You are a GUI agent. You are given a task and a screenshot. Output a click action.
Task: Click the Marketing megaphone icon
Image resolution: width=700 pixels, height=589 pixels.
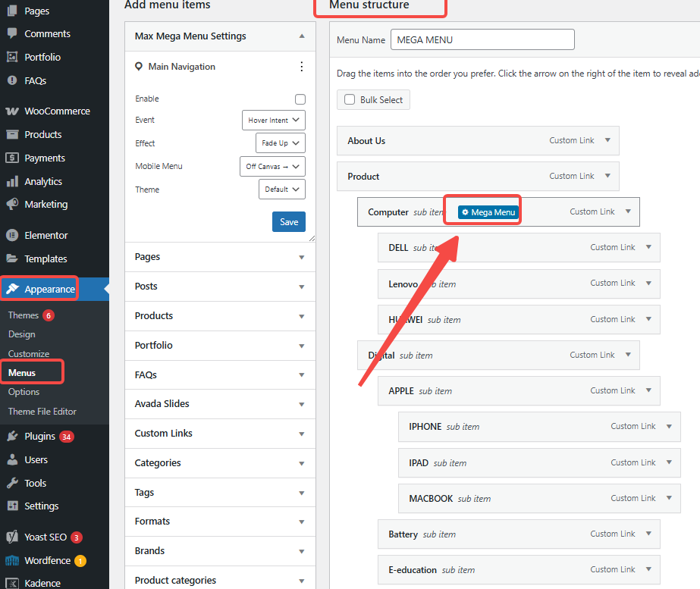pos(12,204)
